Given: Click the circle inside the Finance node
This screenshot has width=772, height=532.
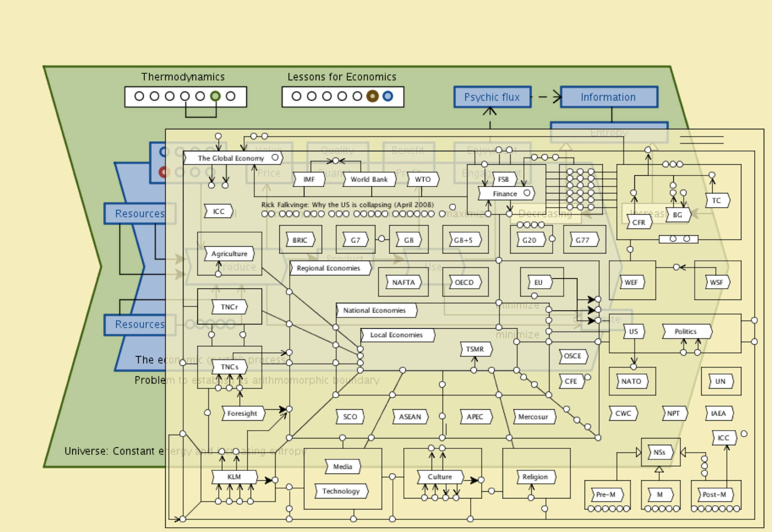Looking at the screenshot, I should [x=527, y=193].
